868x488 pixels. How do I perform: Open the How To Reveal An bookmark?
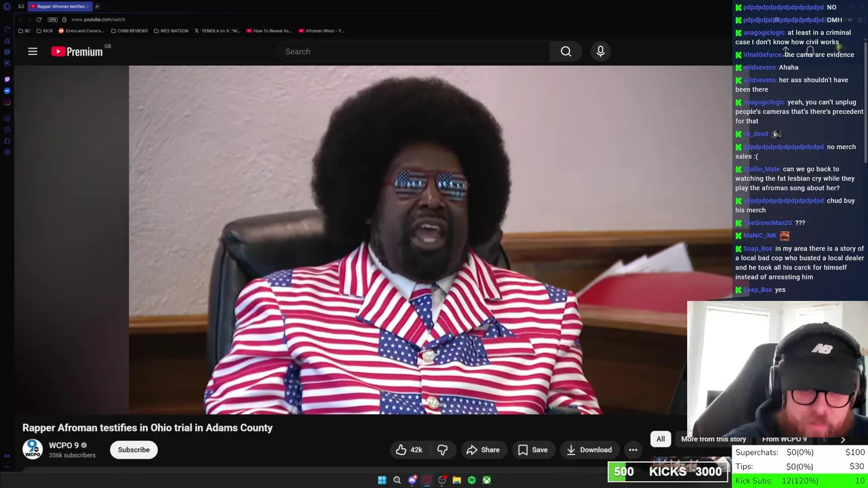[x=269, y=30]
